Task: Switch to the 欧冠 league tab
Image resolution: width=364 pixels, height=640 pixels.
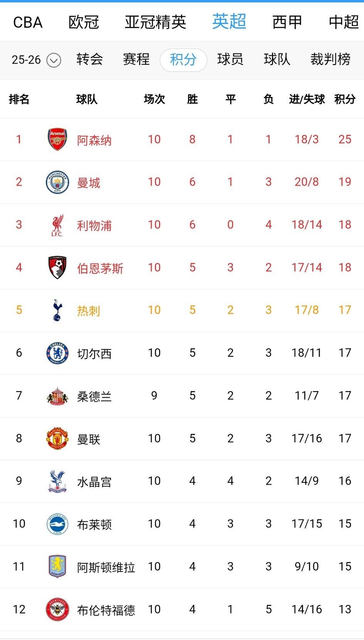Action: coord(84,22)
